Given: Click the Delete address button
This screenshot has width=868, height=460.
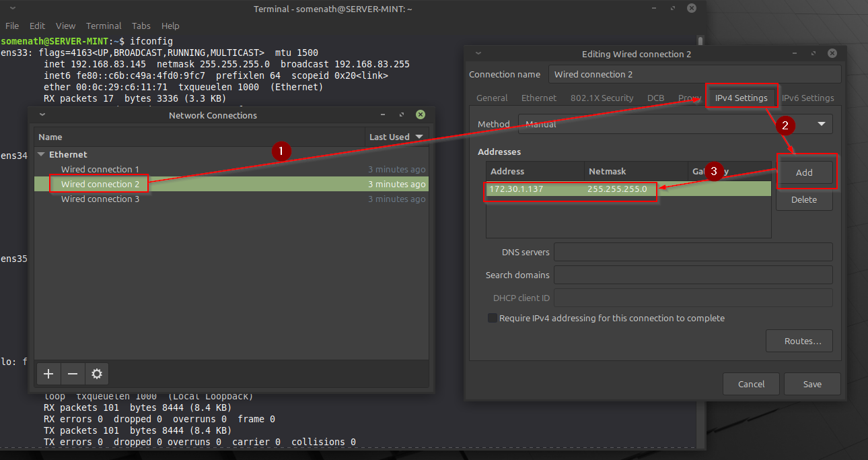Looking at the screenshot, I should pyautogui.click(x=804, y=199).
